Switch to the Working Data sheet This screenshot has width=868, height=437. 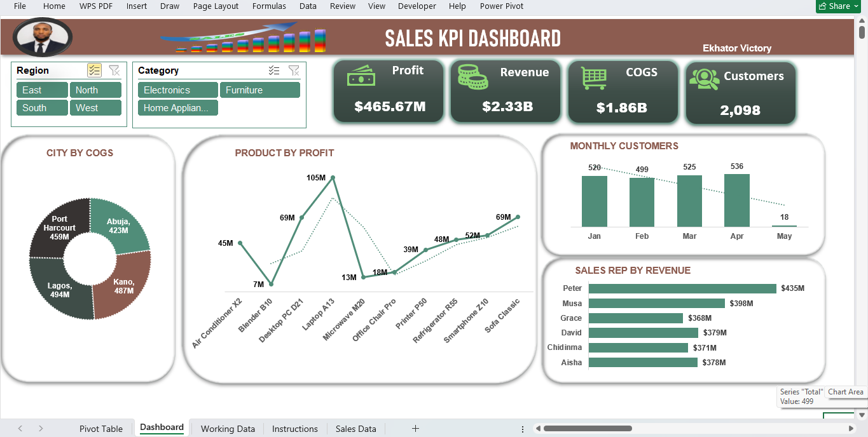pos(228,429)
